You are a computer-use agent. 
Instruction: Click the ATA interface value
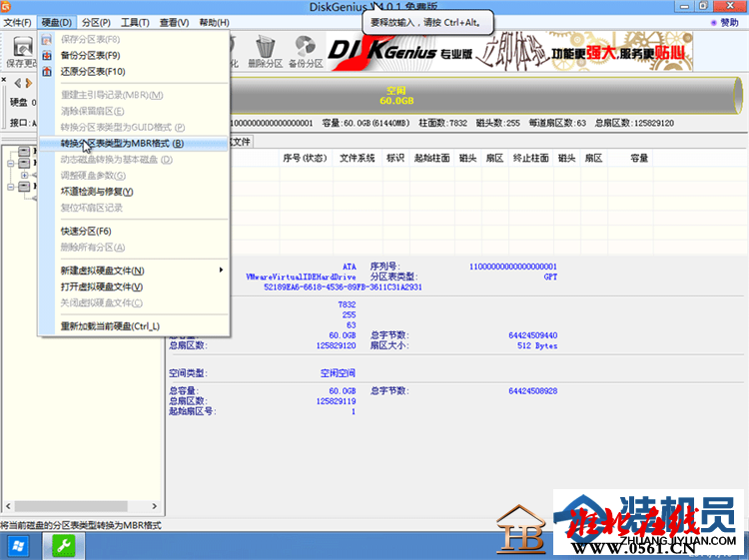tap(350, 267)
